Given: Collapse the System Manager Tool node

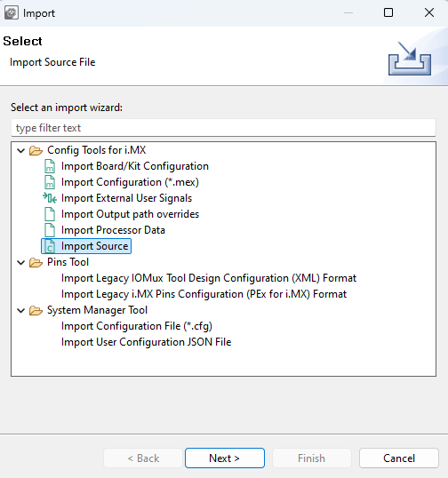Looking at the screenshot, I should pyautogui.click(x=20, y=310).
